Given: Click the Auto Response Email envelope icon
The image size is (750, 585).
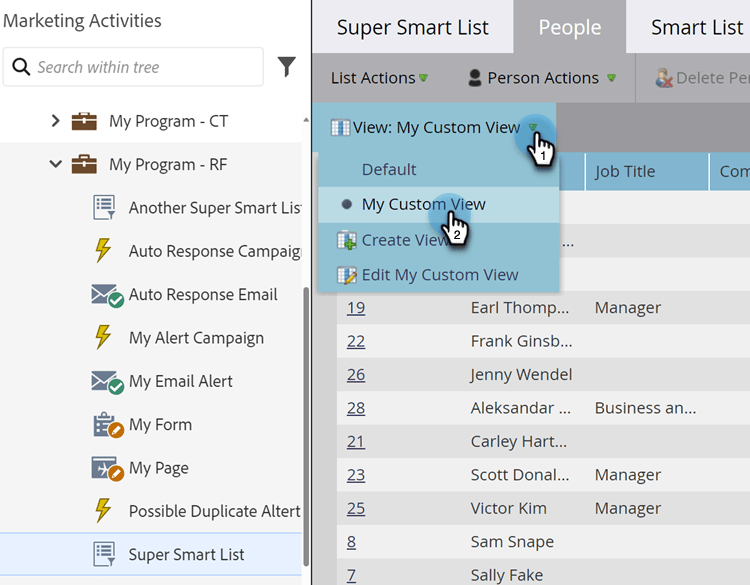Looking at the screenshot, I should (106, 295).
